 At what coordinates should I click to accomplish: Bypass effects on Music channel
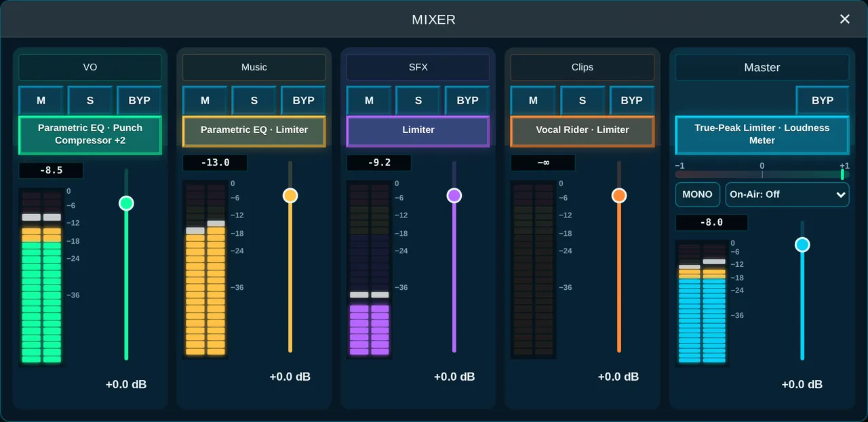tap(303, 100)
